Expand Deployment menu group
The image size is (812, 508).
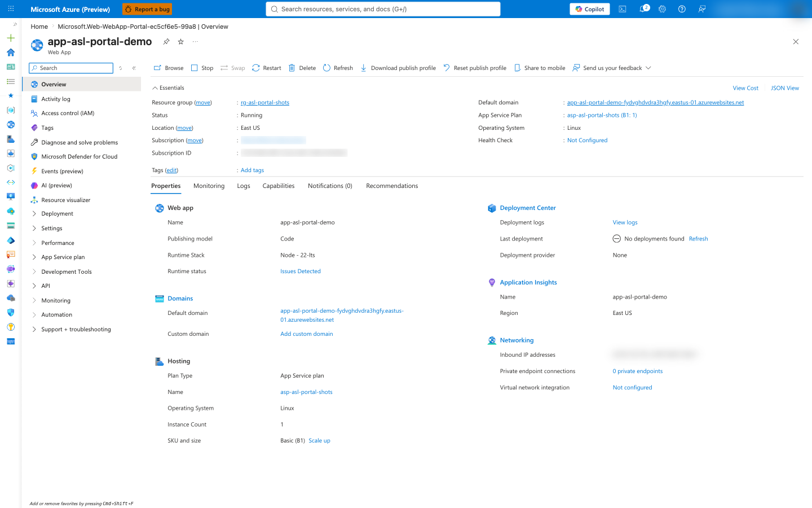(x=82, y=214)
